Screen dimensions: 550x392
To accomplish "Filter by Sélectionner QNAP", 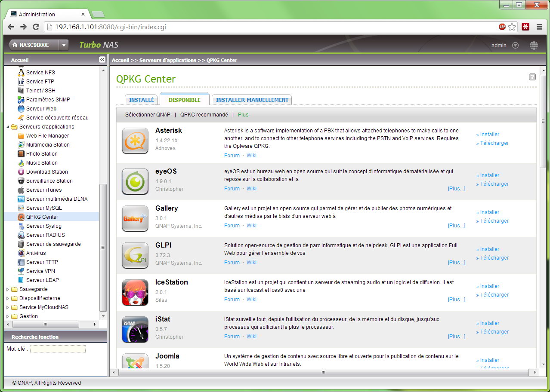I will (148, 115).
